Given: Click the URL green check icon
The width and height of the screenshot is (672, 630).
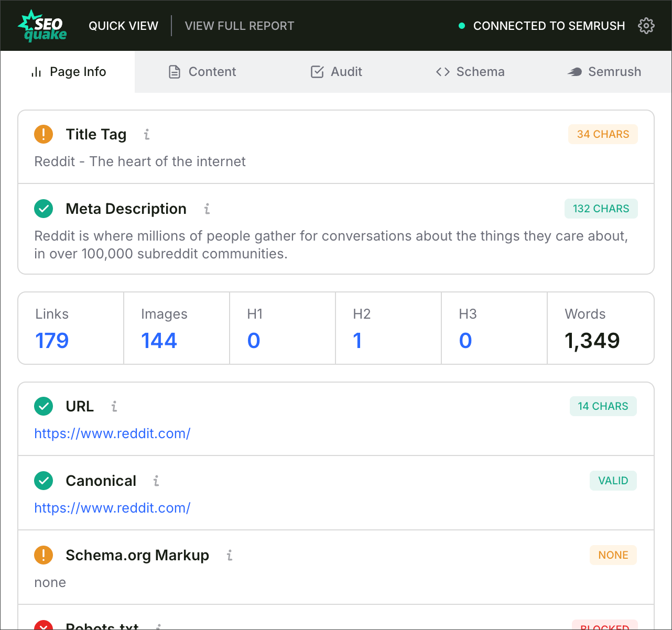Looking at the screenshot, I should tap(44, 406).
